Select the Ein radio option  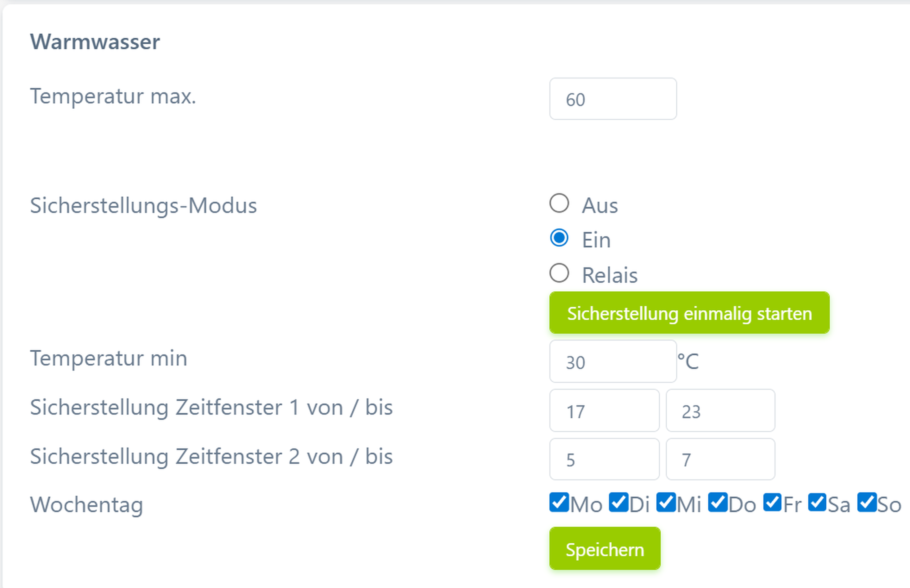click(559, 238)
